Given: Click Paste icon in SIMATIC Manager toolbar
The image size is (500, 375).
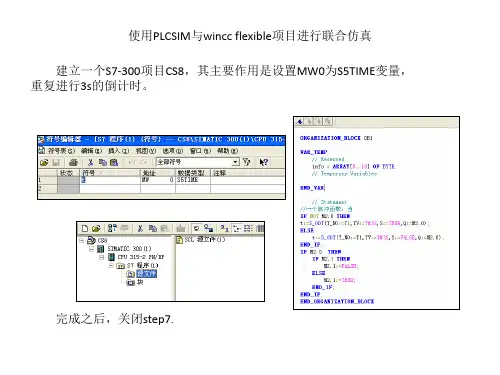Looking at the screenshot, I should pyautogui.click(x=164, y=228).
